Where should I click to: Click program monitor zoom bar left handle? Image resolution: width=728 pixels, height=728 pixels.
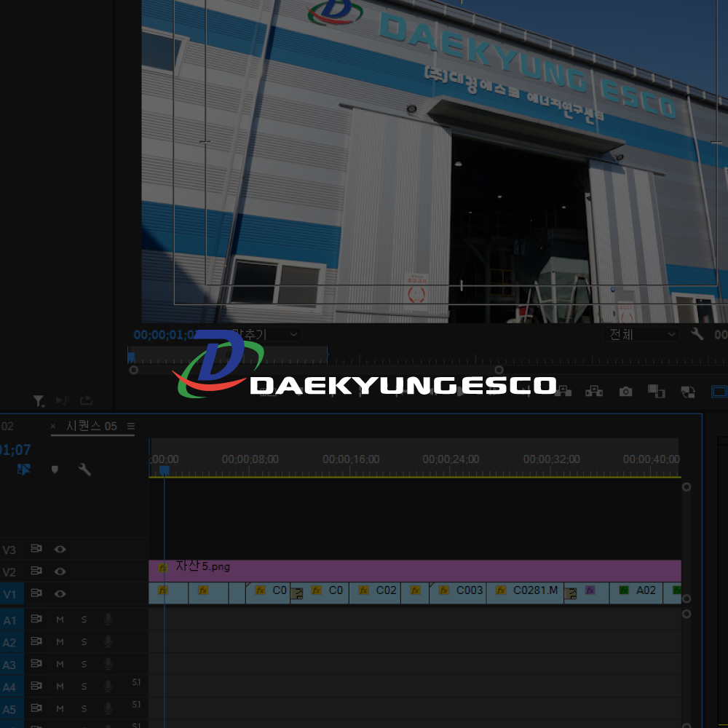(133, 370)
